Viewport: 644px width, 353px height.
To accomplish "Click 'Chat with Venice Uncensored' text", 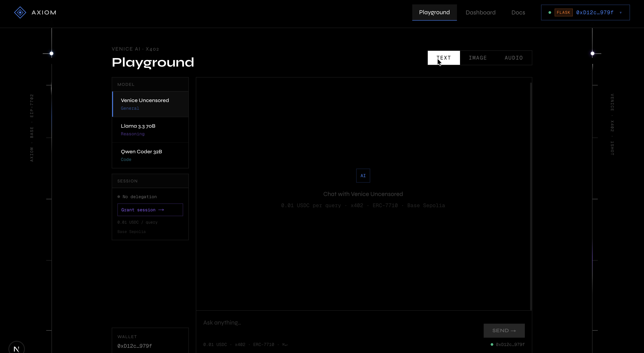I will [x=363, y=194].
